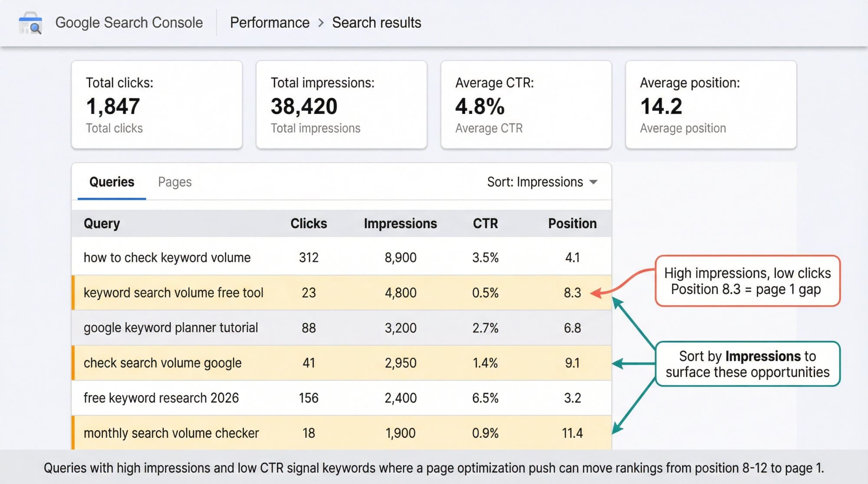Open query 'how to check keyword volume'

[167, 258]
